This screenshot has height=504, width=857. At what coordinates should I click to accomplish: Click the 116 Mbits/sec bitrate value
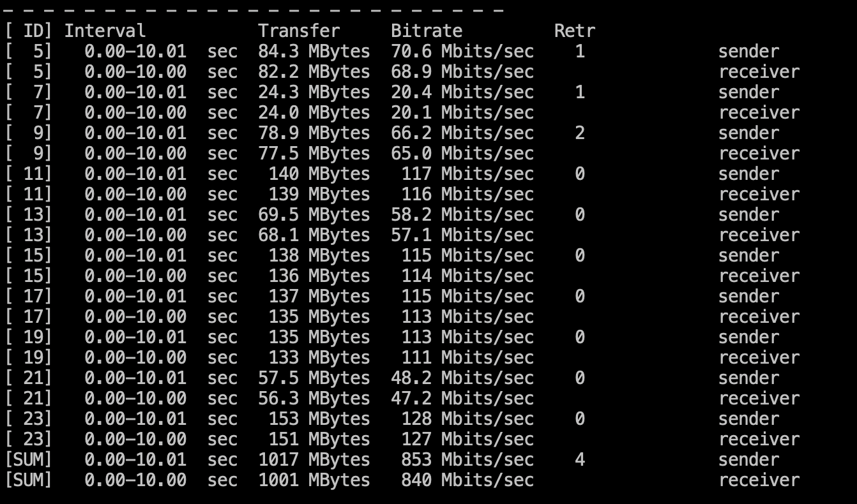click(467, 194)
